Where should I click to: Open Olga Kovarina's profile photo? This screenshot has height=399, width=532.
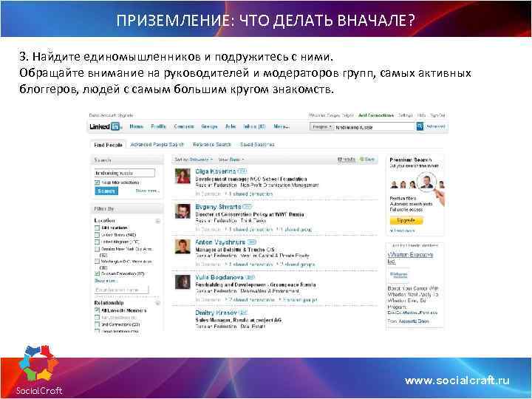(183, 176)
